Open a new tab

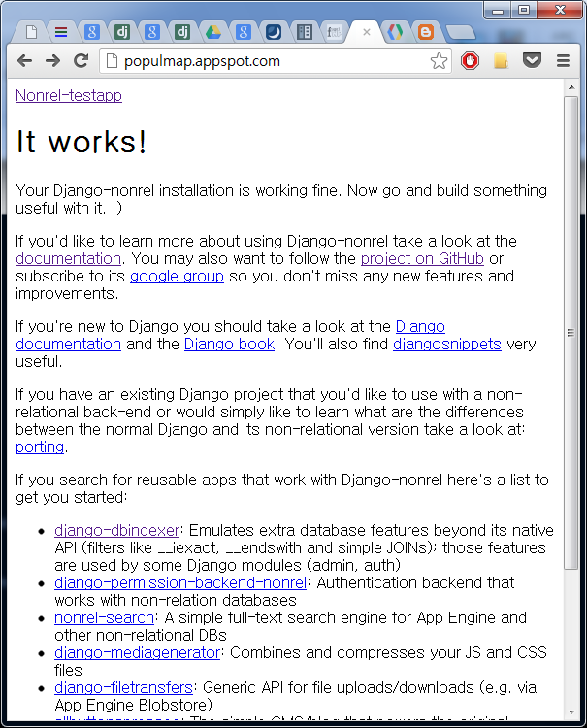pos(460,32)
